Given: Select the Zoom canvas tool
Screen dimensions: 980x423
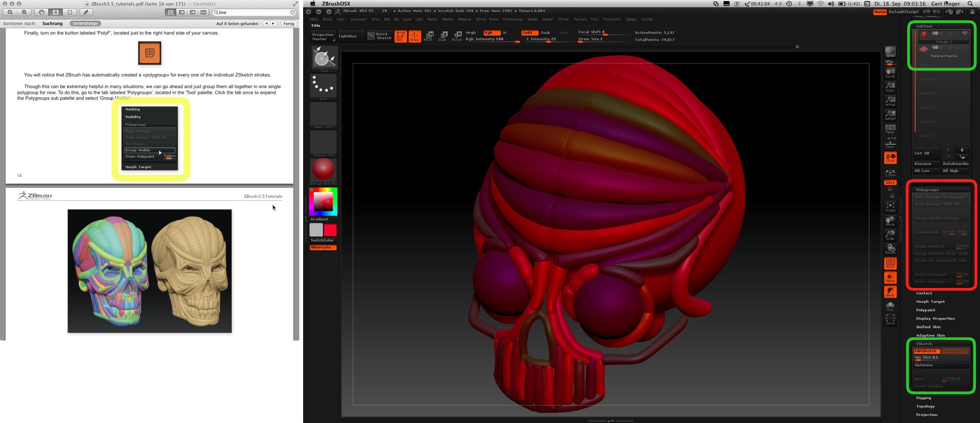Looking at the screenshot, I should pyautogui.click(x=890, y=87).
